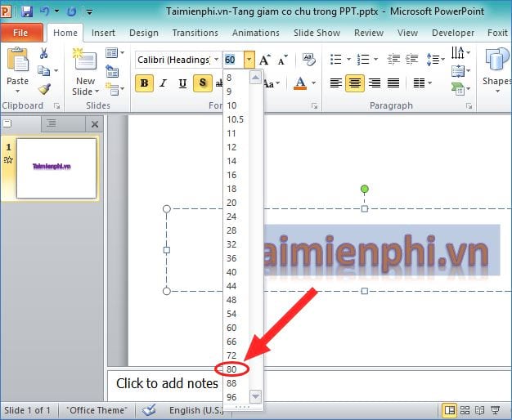
Task: Open the Animations tab
Action: (256, 33)
